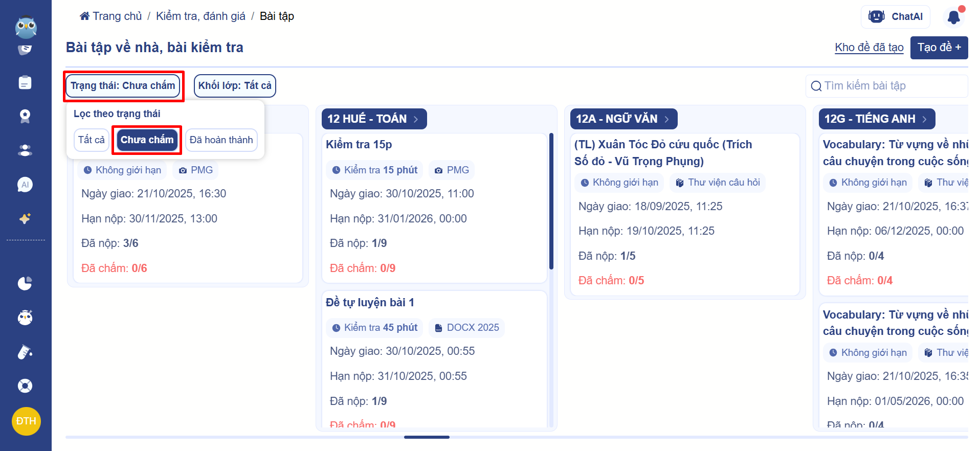Open the AI chat bubble sidebar icon

(25, 185)
